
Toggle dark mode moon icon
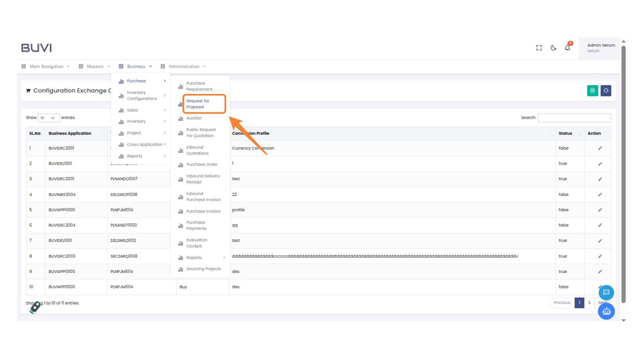[553, 48]
